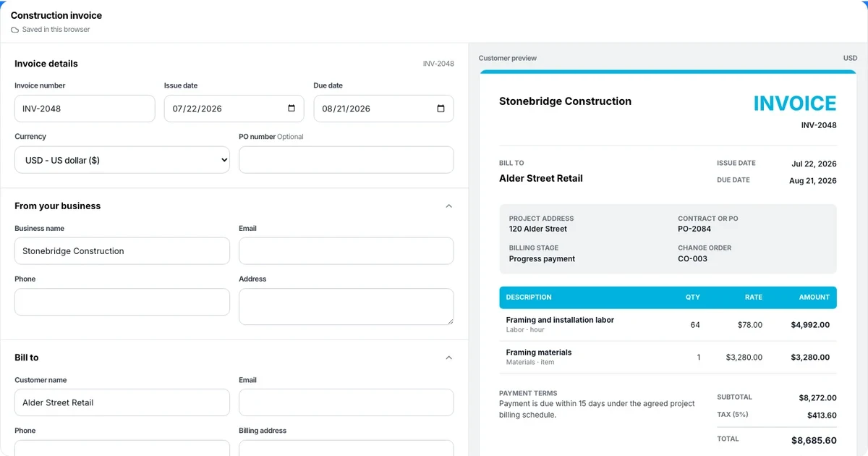The width and height of the screenshot is (868, 456).
Task: Click the $3,280.00 rate for Framing materials
Action: coord(744,358)
